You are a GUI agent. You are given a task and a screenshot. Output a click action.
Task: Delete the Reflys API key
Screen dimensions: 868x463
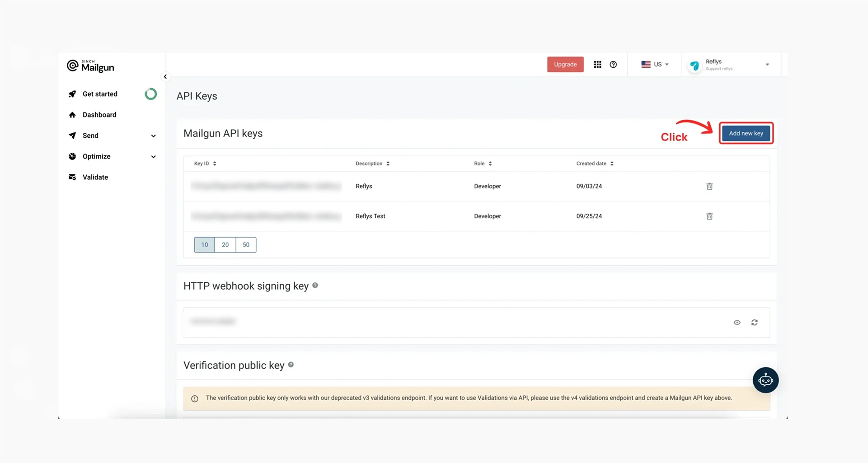coord(709,186)
